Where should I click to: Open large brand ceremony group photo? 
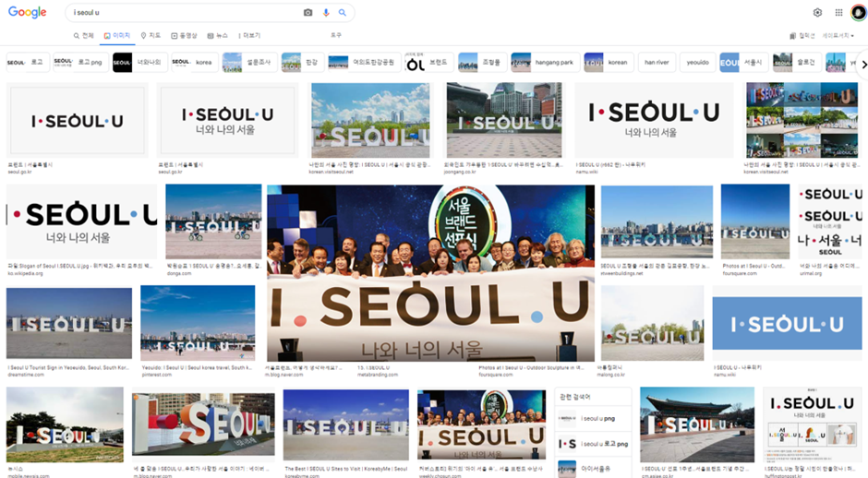point(430,273)
